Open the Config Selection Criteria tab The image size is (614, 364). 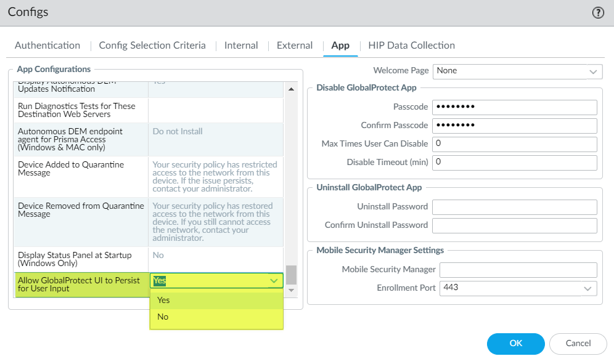(x=152, y=46)
